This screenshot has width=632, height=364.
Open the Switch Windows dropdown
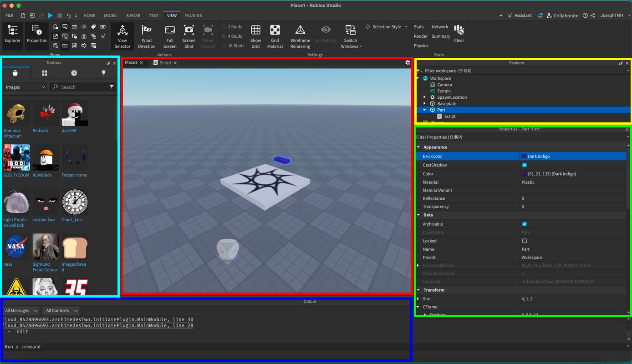351,36
